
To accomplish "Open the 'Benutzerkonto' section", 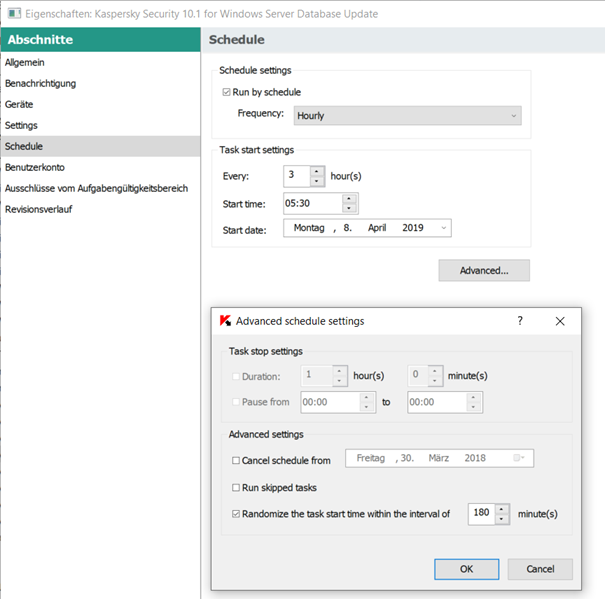I will click(x=34, y=167).
